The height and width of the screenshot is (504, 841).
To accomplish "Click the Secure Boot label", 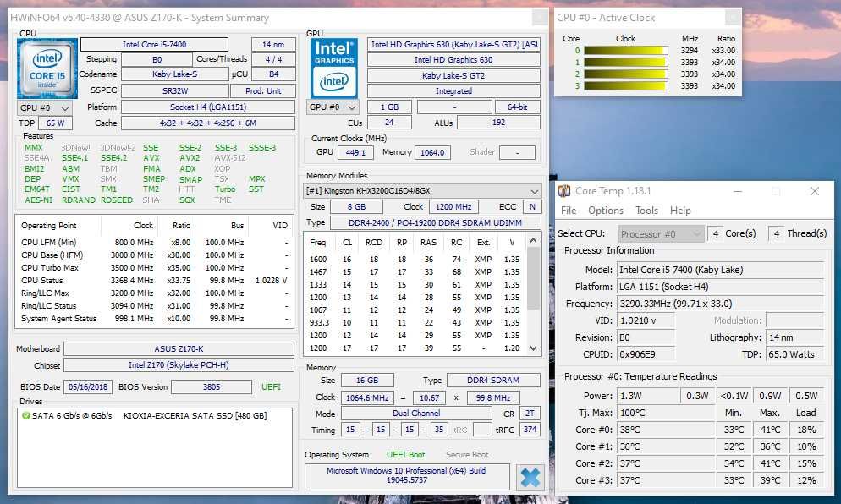I will [x=467, y=455].
